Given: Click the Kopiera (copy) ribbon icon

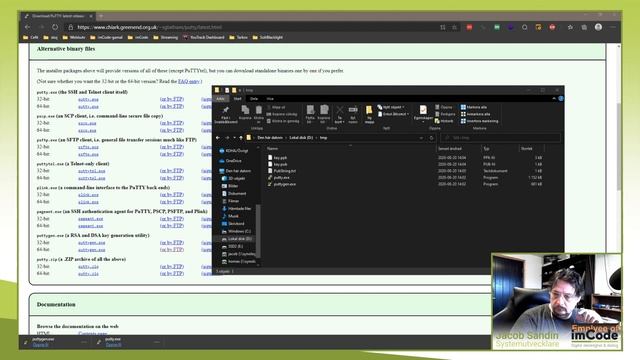Looking at the screenshot, I should [245, 113].
